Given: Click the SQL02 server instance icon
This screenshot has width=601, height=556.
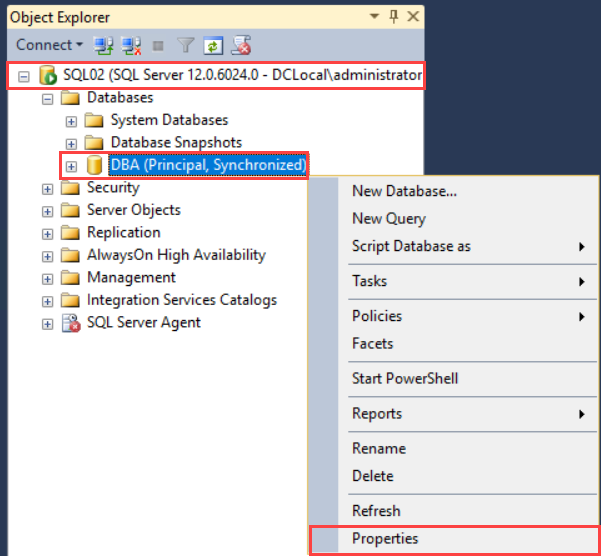Looking at the screenshot, I should point(48,75).
